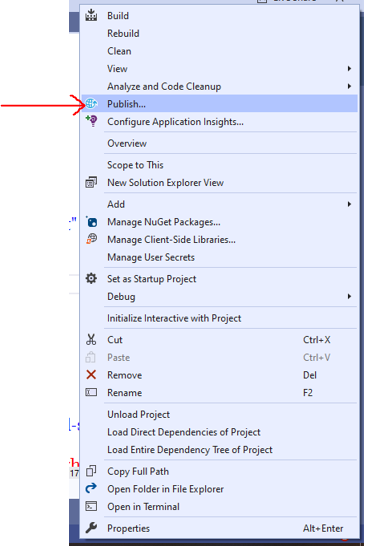365x546 pixels.
Task: Open Overview
Action: coord(219,143)
